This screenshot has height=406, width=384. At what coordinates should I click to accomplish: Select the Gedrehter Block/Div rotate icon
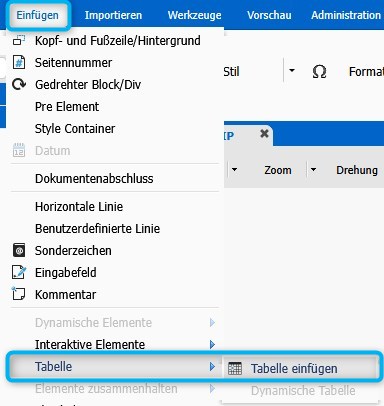click(x=19, y=84)
